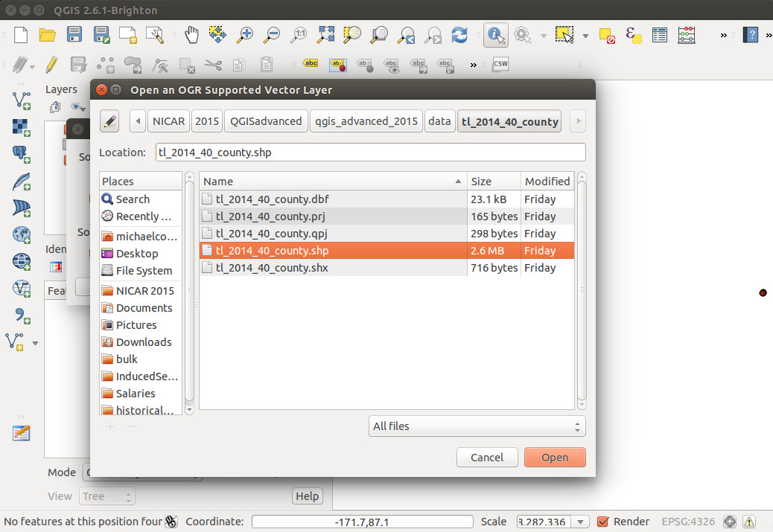Screen dimensions: 773x532
Task: Add a PostGIS layer
Action: [x=21, y=154]
